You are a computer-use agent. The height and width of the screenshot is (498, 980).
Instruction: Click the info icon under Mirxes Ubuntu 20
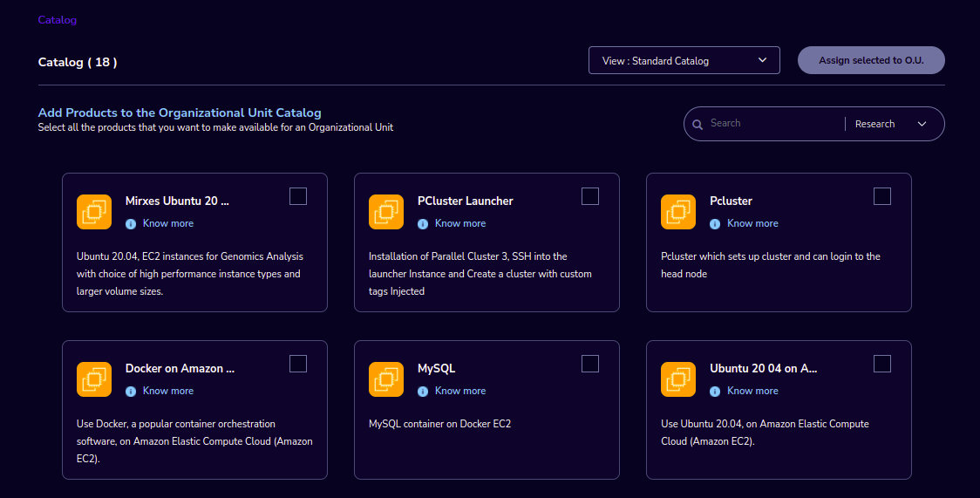point(131,223)
